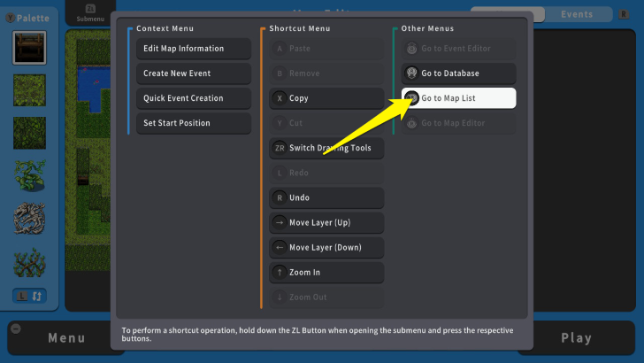The image size is (644, 363).
Task: Click the A button icon beside Paste
Action: 280,49
